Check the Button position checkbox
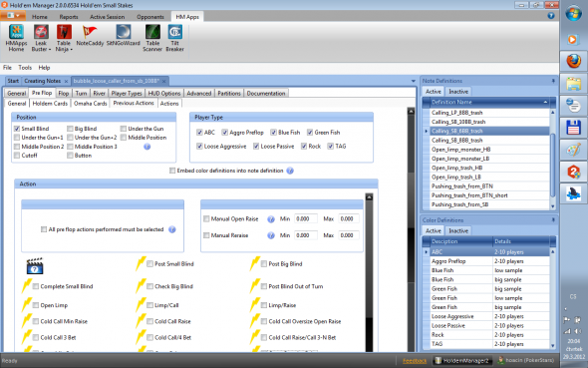 pos(70,156)
